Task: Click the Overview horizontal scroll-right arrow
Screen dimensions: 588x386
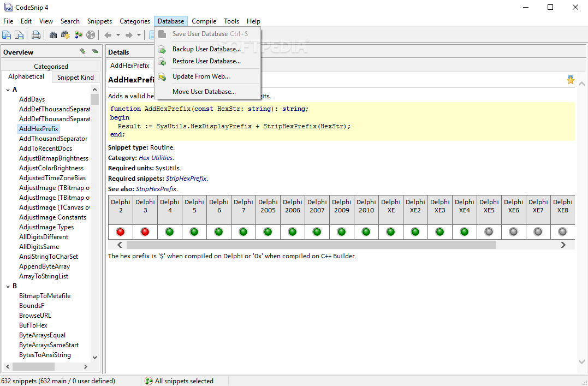Action: point(86,366)
